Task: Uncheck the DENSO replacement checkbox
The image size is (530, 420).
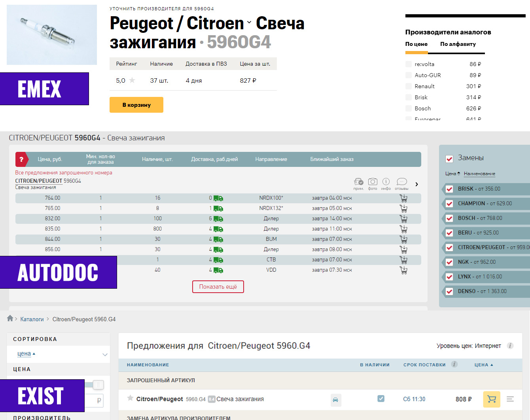Action: point(449,291)
